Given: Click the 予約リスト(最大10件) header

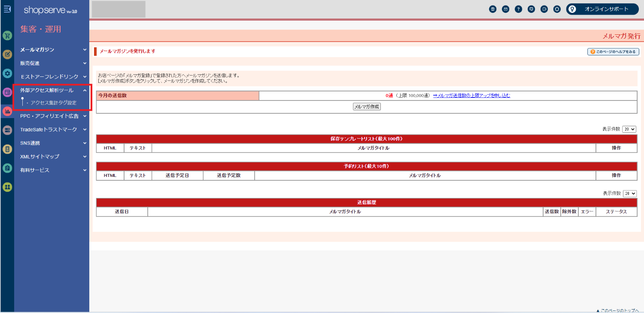Looking at the screenshot, I should 367,167.
